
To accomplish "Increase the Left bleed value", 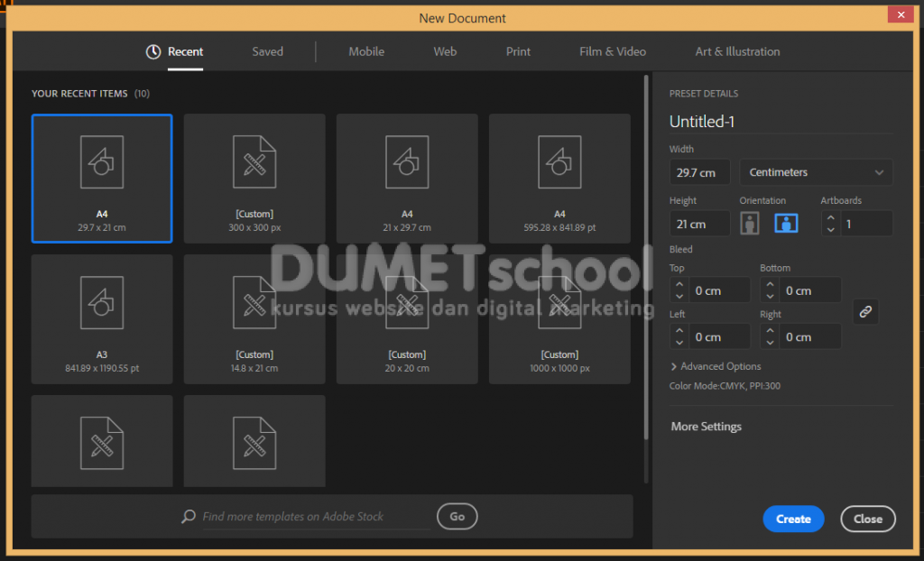I will click(x=679, y=331).
